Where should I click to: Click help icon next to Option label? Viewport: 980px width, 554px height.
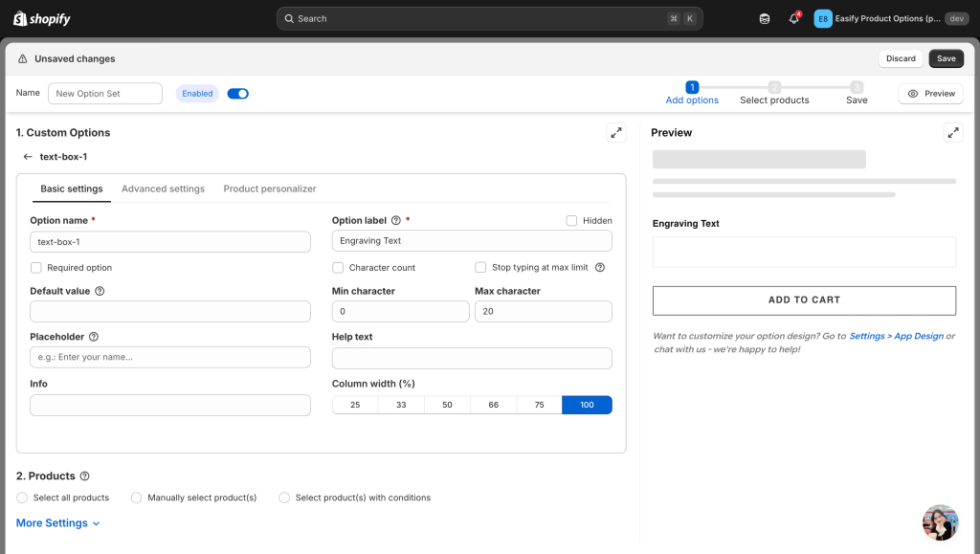[x=396, y=221]
